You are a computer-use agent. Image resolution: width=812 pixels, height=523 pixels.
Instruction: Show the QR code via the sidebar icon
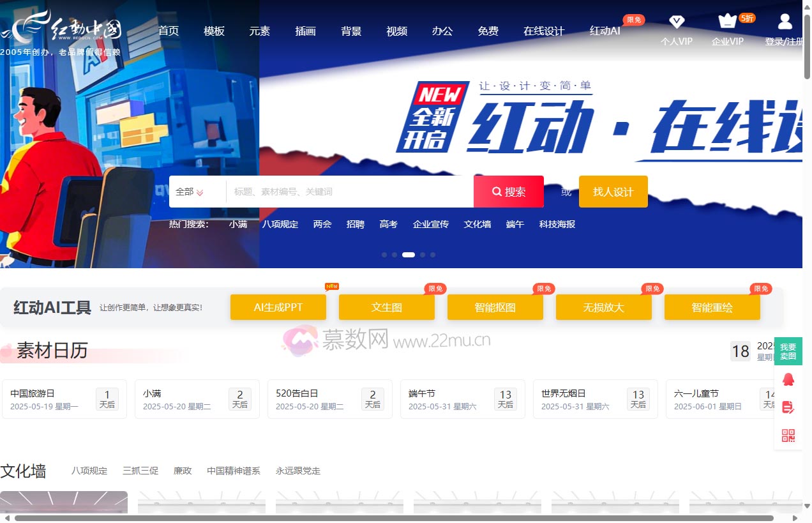[788, 435]
